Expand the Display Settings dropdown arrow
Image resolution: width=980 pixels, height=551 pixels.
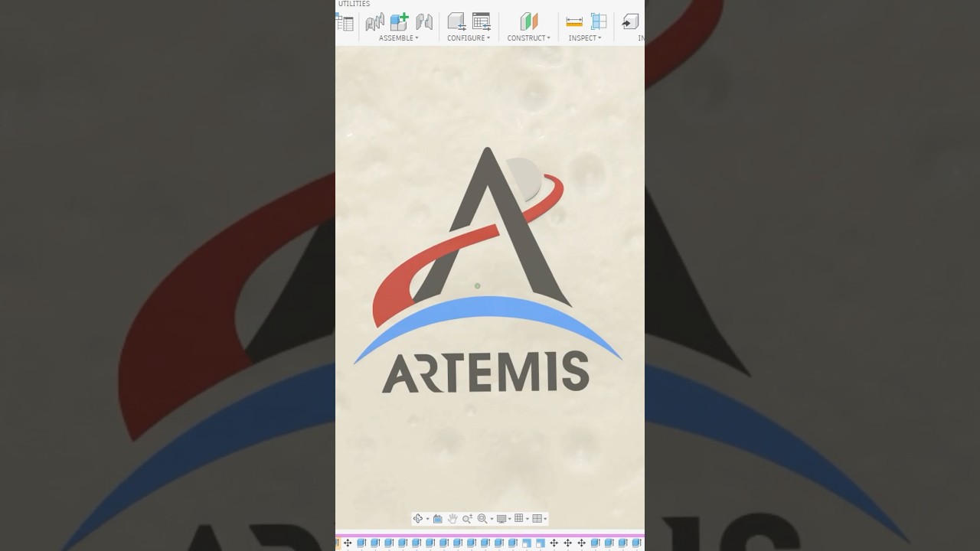510,519
